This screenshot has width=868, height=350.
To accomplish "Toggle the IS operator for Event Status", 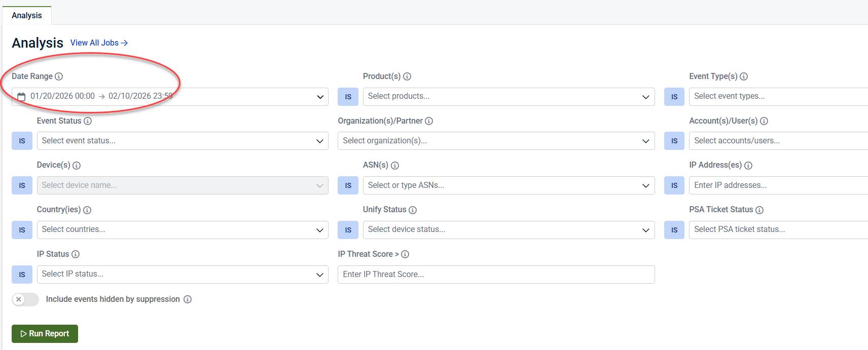I will click(x=22, y=141).
